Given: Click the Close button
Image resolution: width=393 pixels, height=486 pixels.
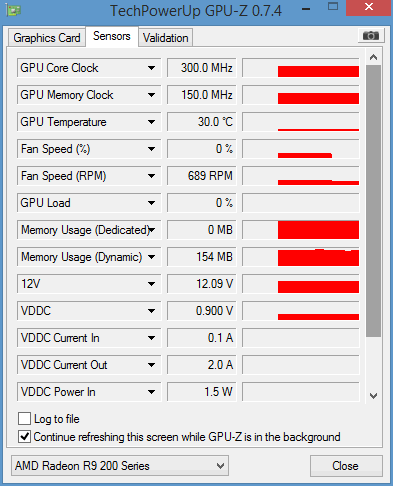Looking at the screenshot, I should point(345,466).
